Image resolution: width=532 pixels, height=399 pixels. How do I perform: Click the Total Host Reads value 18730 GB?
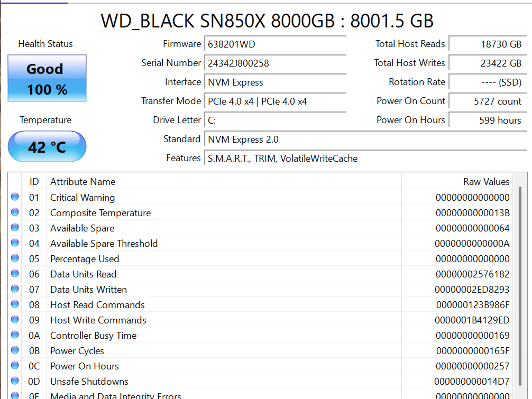point(488,44)
